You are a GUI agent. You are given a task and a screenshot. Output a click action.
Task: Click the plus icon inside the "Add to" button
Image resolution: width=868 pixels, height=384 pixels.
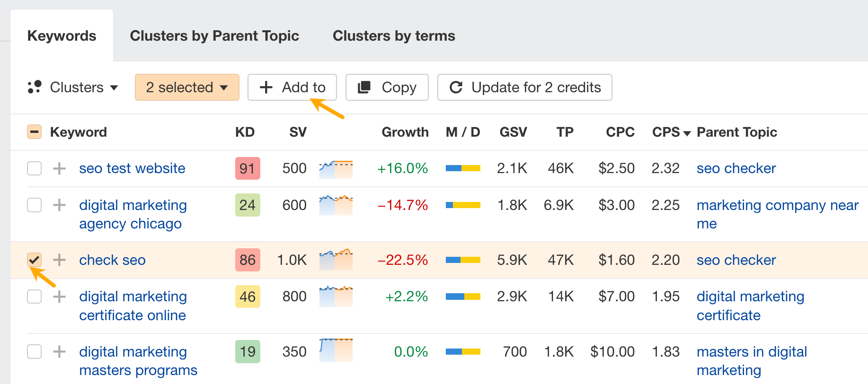[266, 87]
